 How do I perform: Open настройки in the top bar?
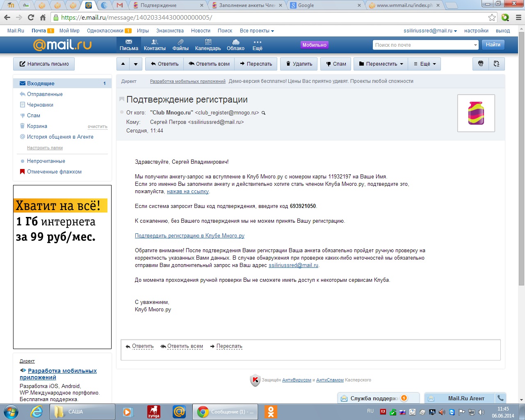(x=476, y=31)
